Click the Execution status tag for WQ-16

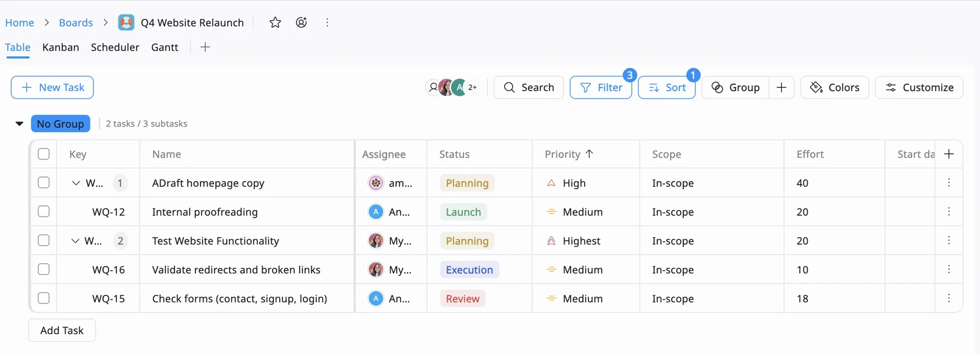(469, 270)
